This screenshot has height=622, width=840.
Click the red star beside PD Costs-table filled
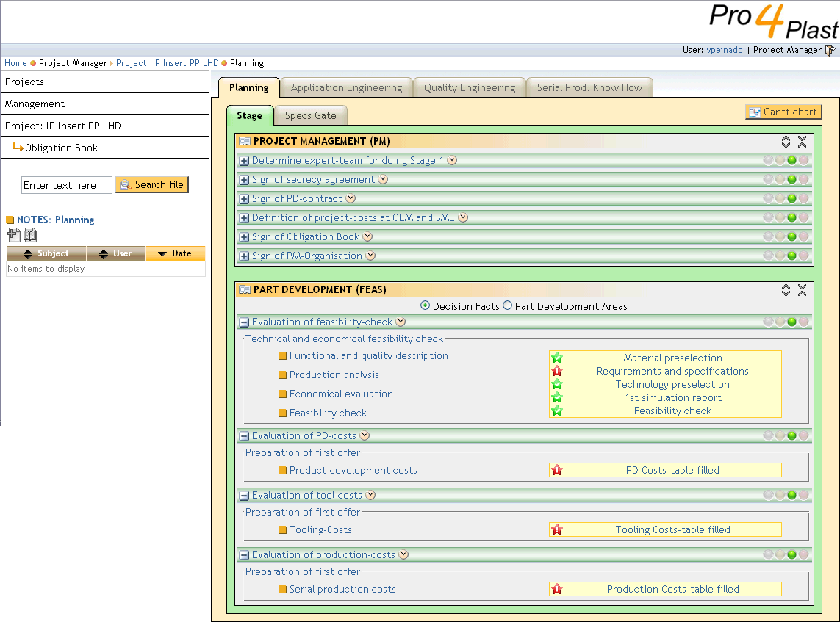click(x=557, y=470)
